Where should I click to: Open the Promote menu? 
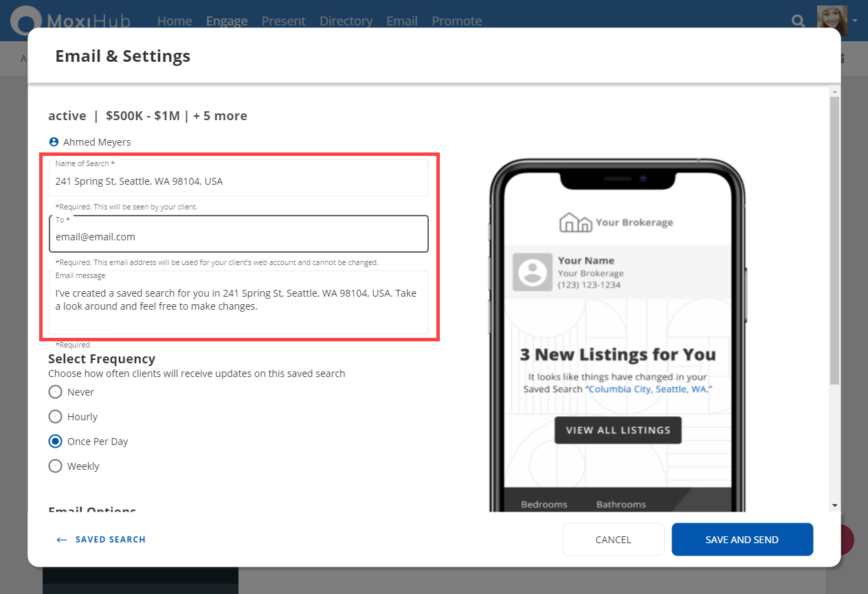pos(456,21)
